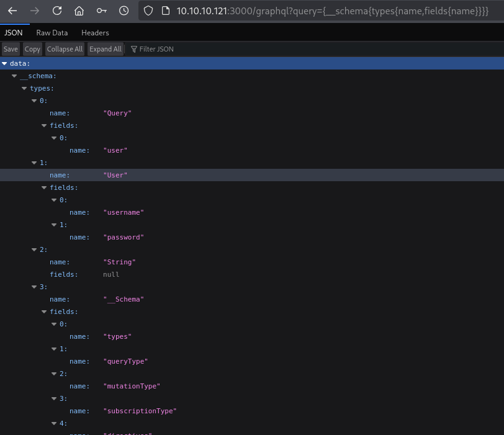Collapse the fields node under Query type
Screen dimensions: 504x435
(44, 125)
